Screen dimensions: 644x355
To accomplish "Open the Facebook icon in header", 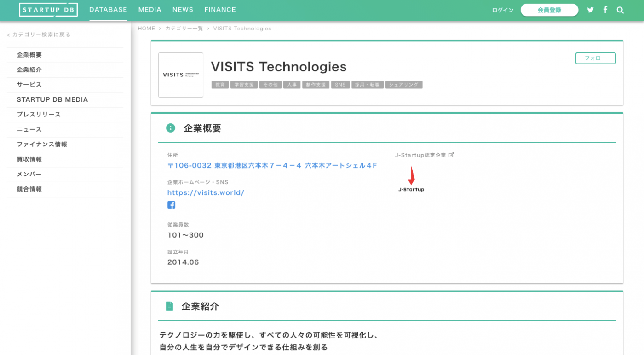I will tap(605, 10).
